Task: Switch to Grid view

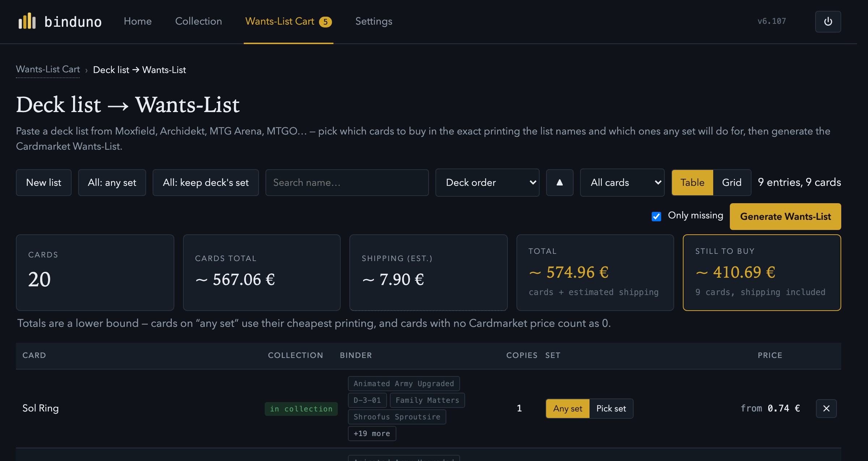Action: coord(732,183)
